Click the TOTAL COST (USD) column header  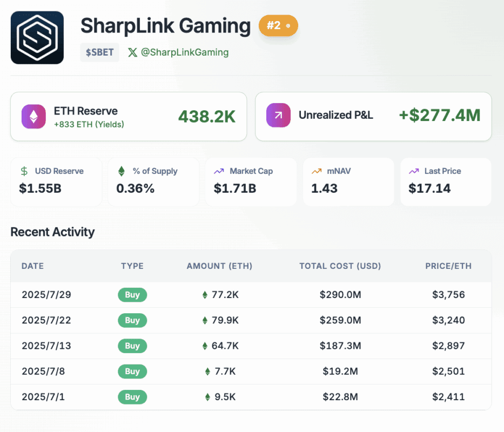[340, 266]
